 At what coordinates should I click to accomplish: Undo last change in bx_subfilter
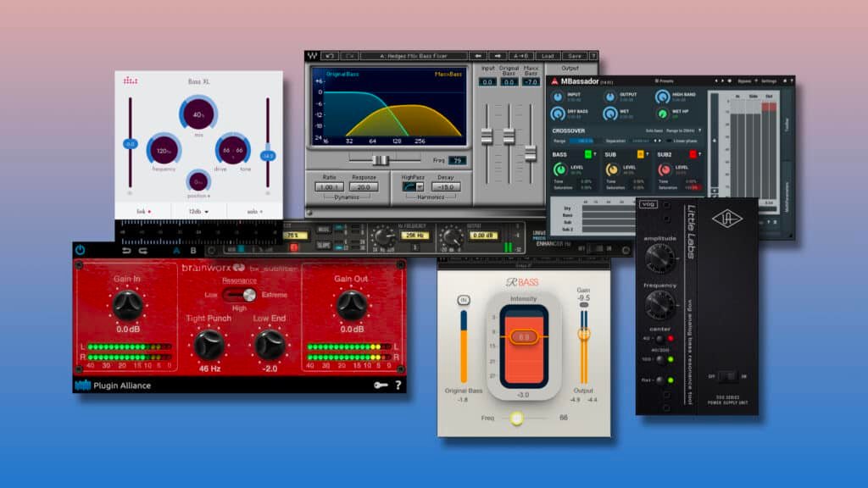[126, 251]
